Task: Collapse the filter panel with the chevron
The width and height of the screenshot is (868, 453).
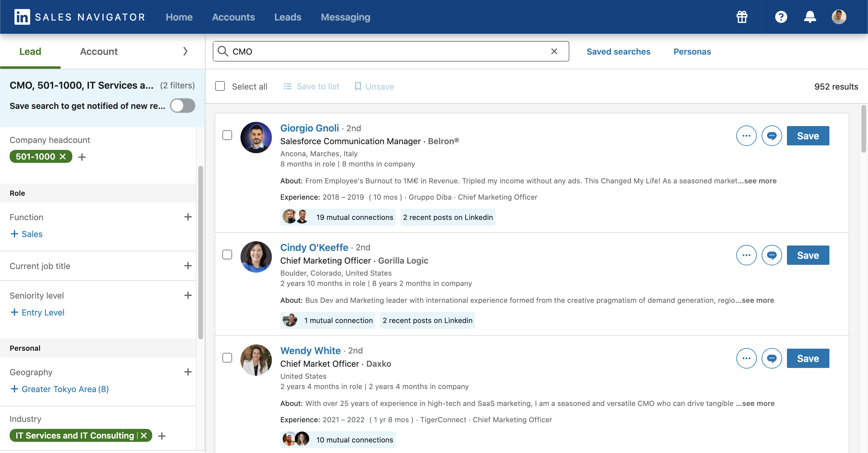Action: 185,51
